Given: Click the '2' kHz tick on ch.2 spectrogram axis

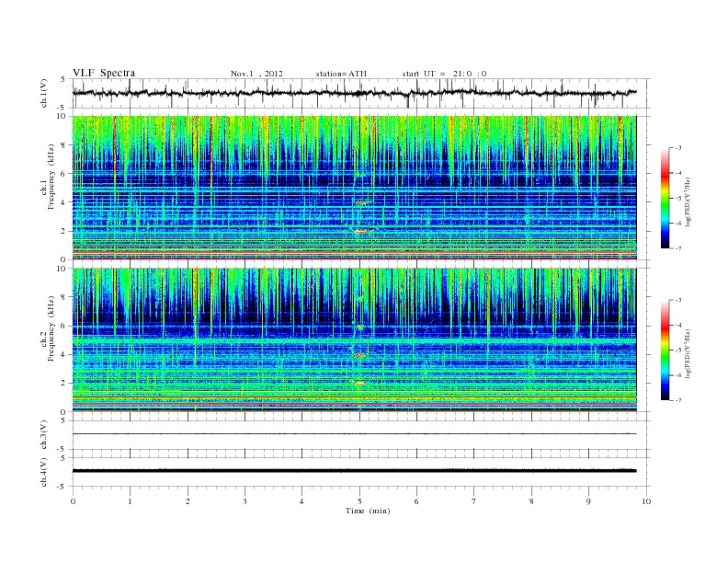Looking at the screenshot, I should coord(64,384).
